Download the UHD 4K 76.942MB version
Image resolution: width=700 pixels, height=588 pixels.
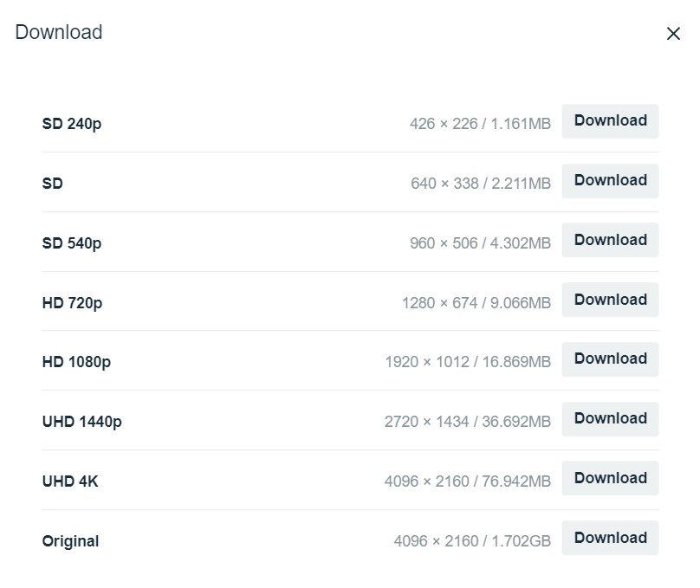[x=610, y=479]
